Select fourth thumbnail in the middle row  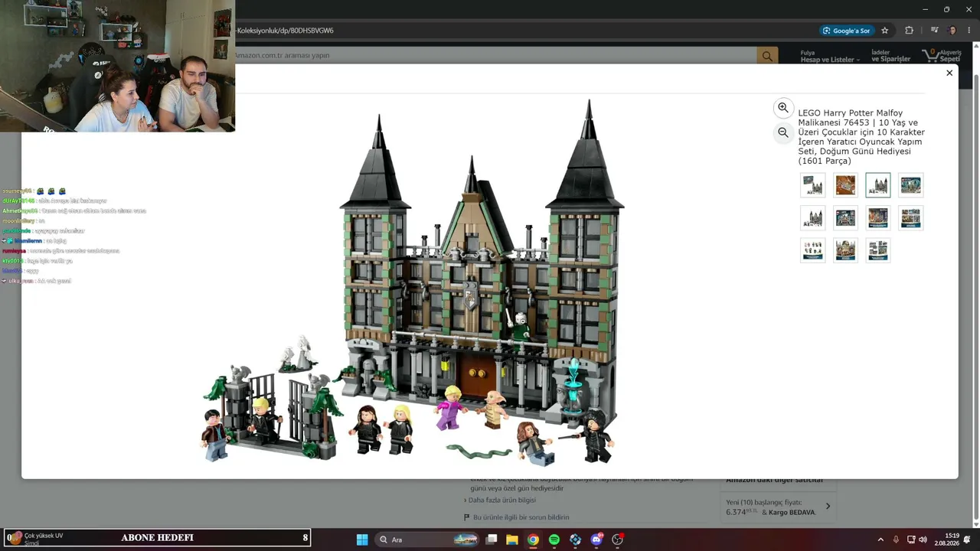tap(911, 218)
